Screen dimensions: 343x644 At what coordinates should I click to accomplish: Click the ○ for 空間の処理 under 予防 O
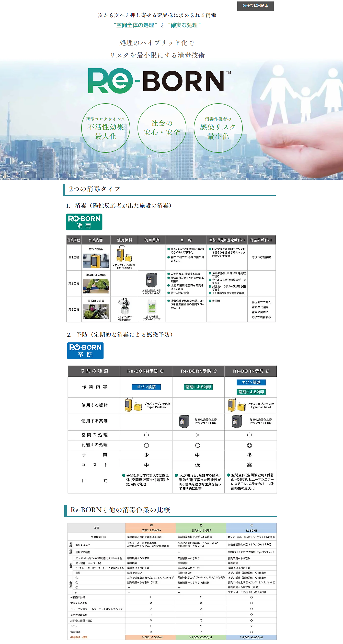[146, 435]
